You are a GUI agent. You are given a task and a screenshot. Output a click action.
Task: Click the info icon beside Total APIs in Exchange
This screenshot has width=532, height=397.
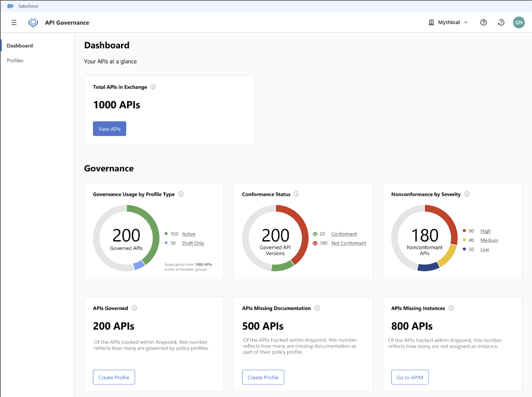(153, 87)
